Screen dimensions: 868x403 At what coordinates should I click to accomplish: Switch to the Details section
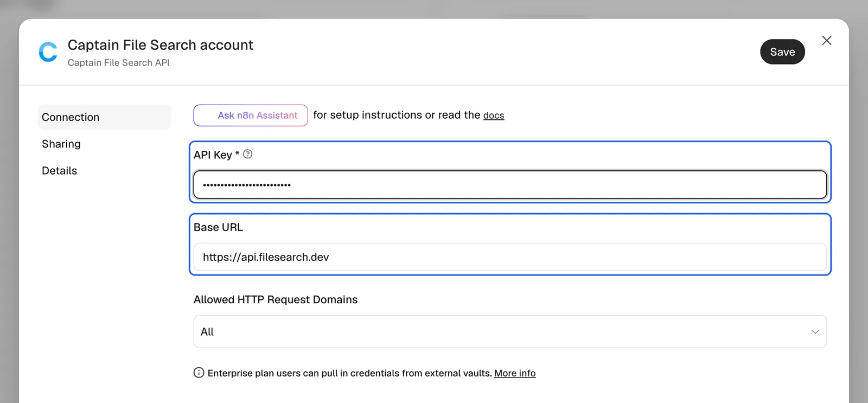(x=60, y=171)
